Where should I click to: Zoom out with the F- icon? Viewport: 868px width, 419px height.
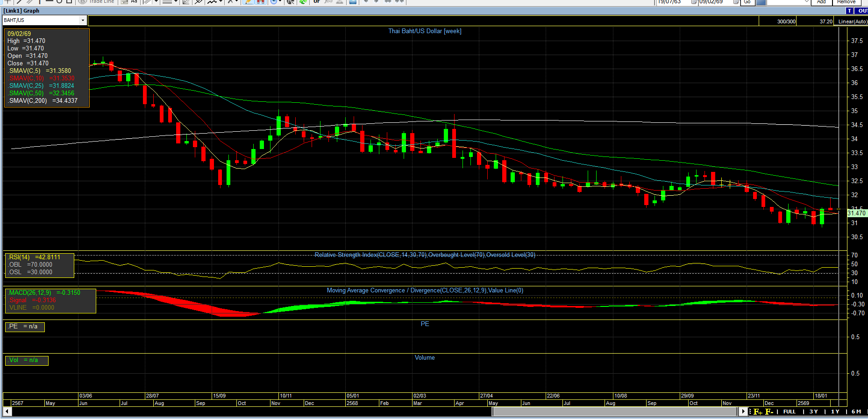pos(769,412)
